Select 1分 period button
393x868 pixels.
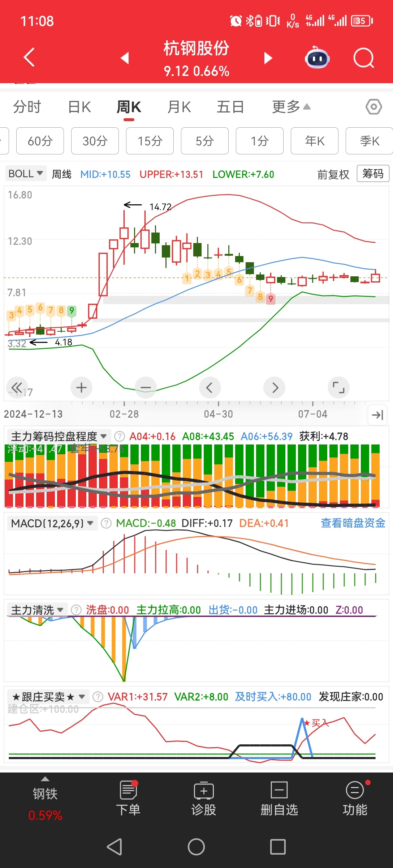click(260, 141)
